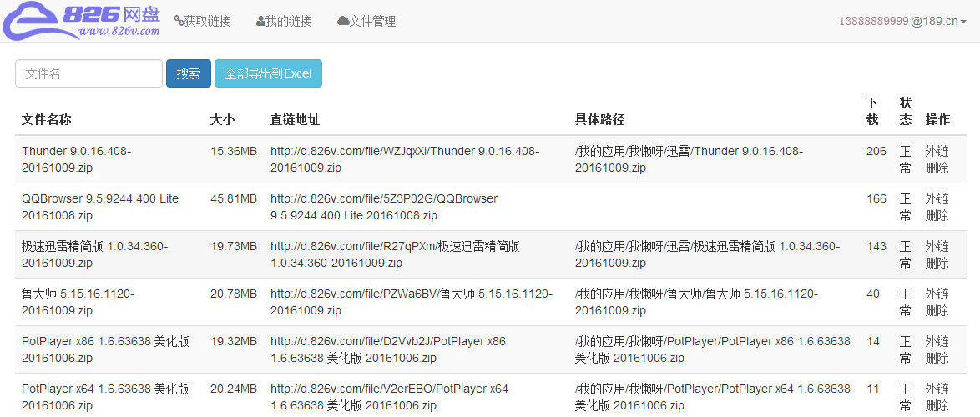The width and height of the screenshot is (980, 417).
Task: Open the 我的链接 menu item
Action: [284, 21]
